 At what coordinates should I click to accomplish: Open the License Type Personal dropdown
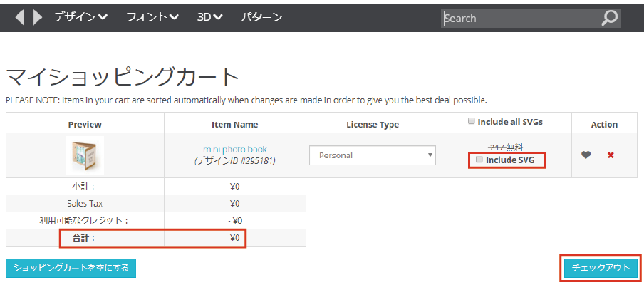point(372,155)
